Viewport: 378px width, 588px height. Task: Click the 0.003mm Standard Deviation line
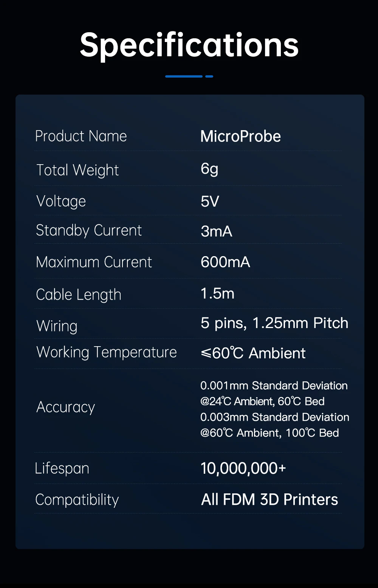click(274, 417)
